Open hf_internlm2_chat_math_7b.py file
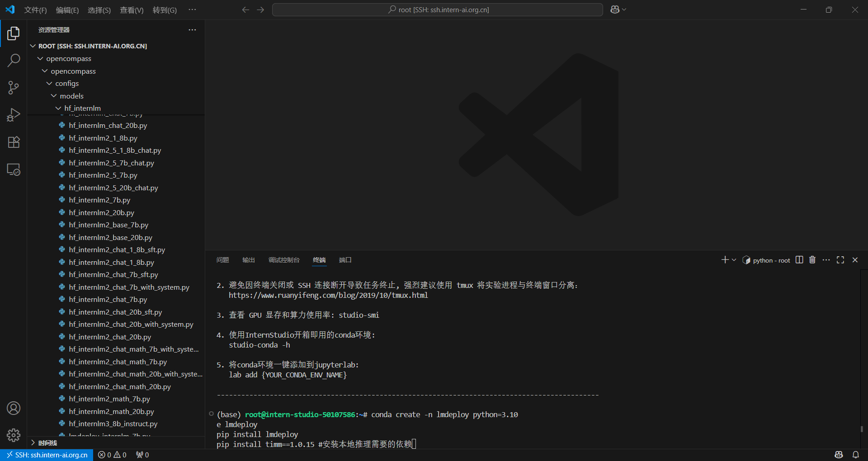The image size is (868, 461). (x=118, y=362)
